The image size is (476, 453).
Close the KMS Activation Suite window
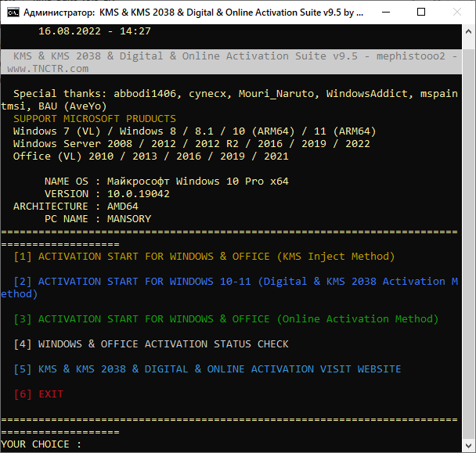tap(457, 13)
